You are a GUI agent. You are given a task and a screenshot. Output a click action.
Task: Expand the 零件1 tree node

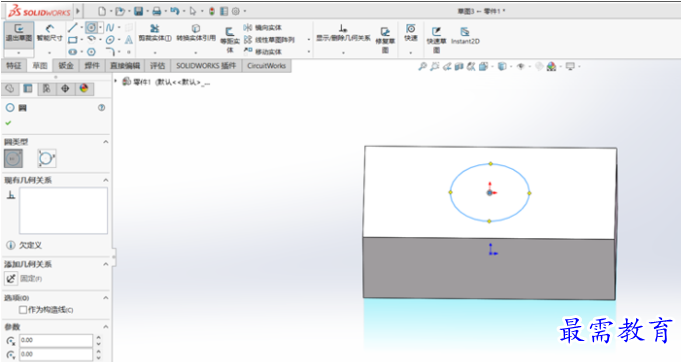click(x=116, y=81)
